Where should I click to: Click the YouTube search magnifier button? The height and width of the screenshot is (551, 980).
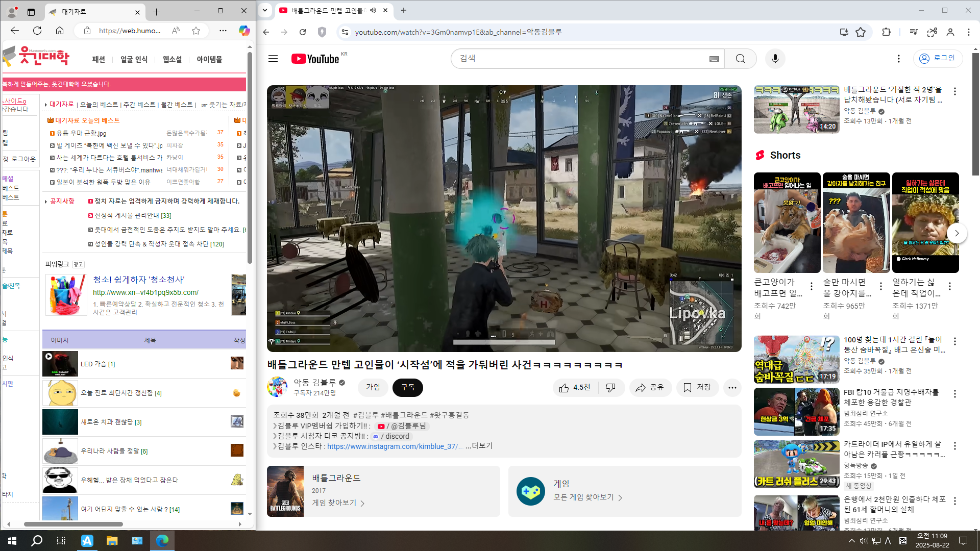click(740, 59)
